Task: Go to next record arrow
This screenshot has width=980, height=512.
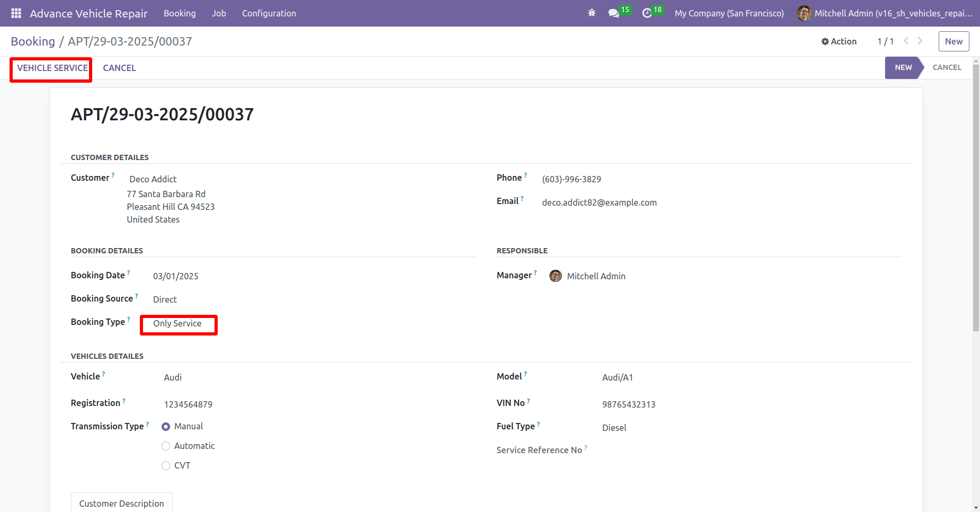Action: (920, 41)
